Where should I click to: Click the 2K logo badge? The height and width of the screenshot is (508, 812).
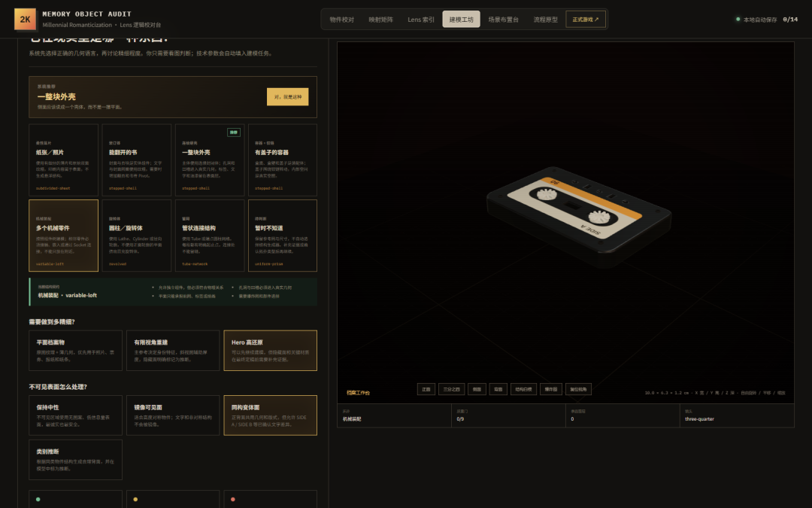tap(26, 19)
